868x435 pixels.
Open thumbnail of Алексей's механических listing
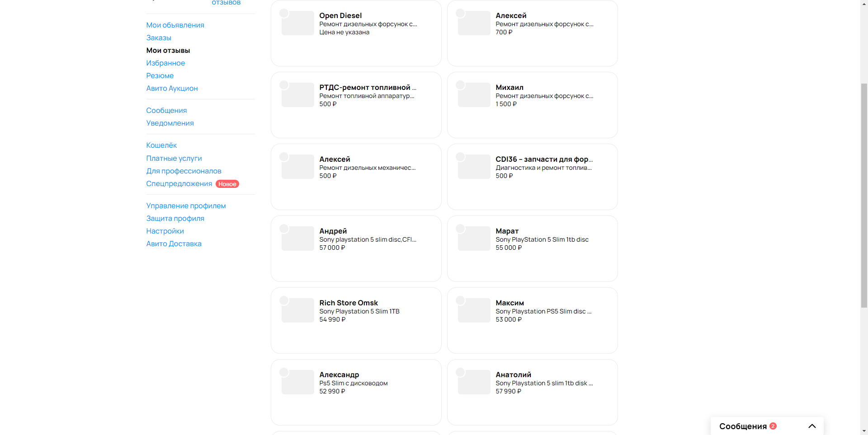coord(297,167)
